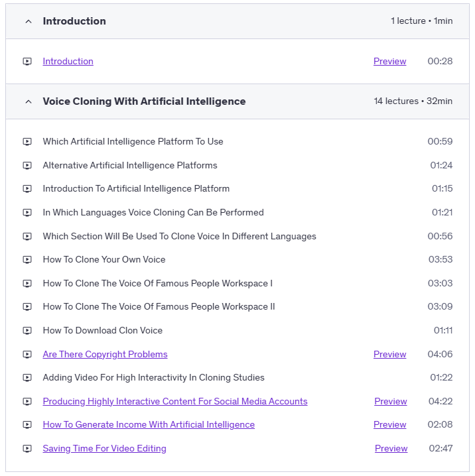Click video icon next to How To Clone Your Own Voice
Image resolution: width=475 pixels, height=476 pixels.
(x=27, y=260)
